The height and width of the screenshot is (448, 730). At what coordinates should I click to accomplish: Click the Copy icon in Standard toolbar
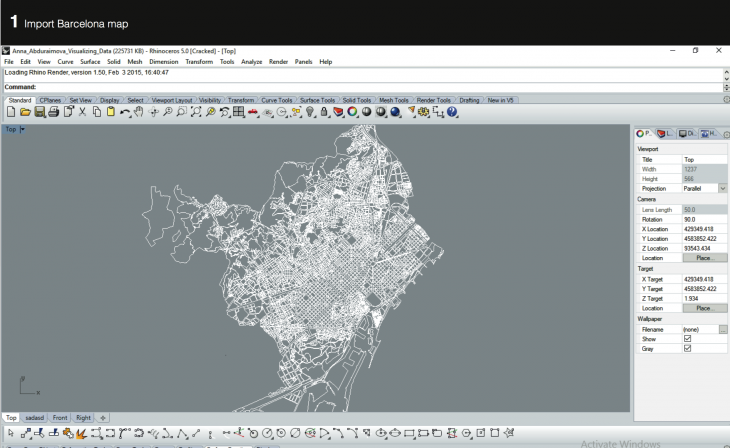pos(97,112)
